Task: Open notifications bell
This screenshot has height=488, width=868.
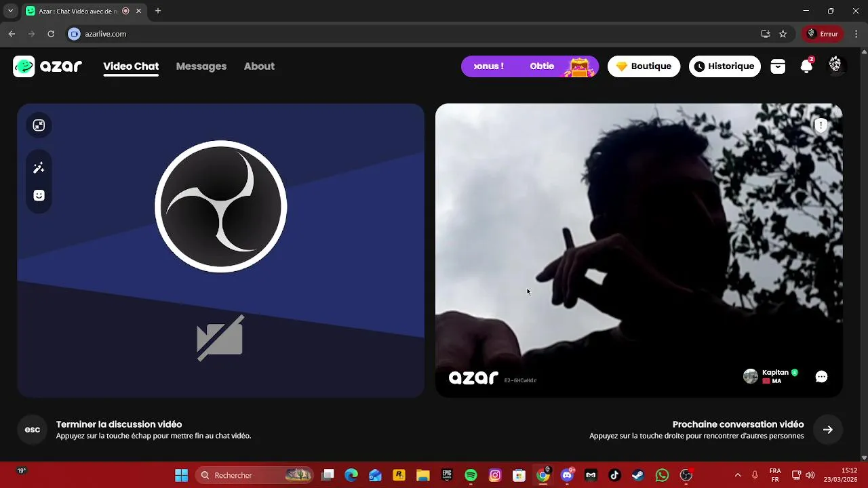Action: tap(806, 66)
